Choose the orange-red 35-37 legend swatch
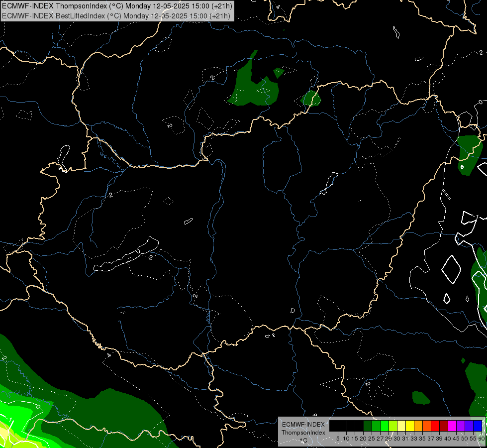 pos(427,426)
